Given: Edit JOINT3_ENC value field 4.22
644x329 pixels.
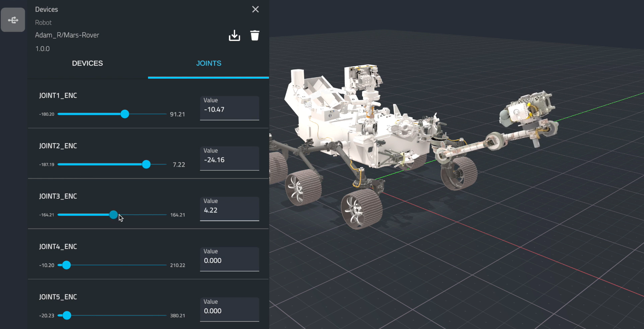Looking at the screenshot, I should click(x=230, y=209).
